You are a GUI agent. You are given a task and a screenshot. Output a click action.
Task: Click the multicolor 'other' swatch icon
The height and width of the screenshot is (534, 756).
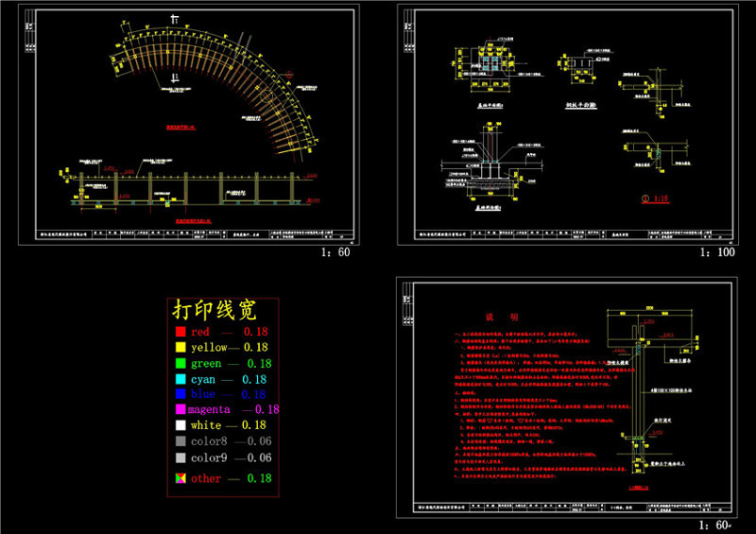179,478
